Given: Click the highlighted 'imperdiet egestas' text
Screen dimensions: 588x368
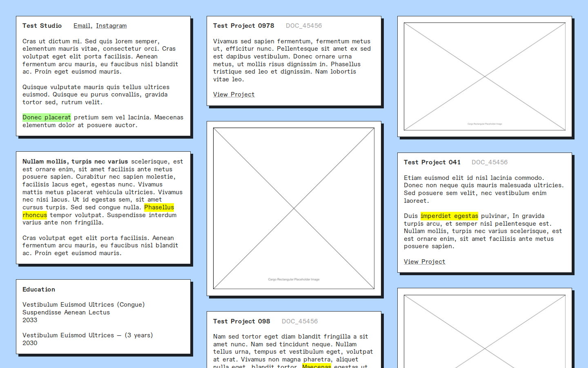Looking at the screenshot, I should click(449, 216).
